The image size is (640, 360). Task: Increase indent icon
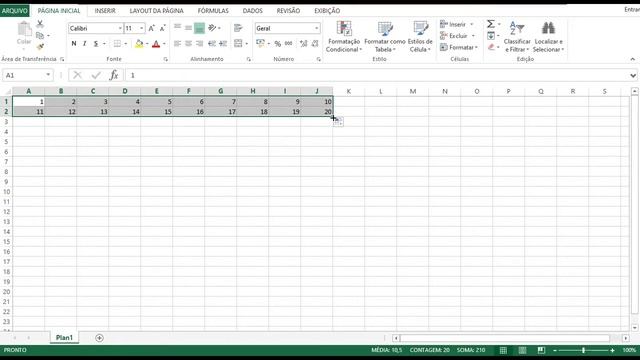click(x=223, y=43)
